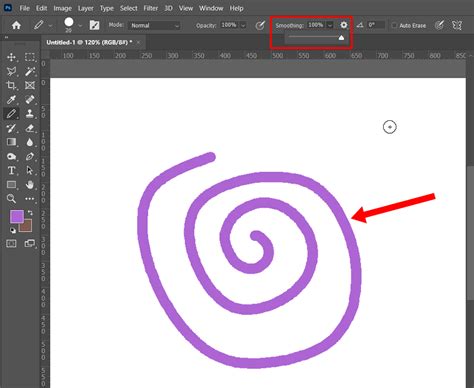
Task: Open the Filter menu
Action: click(x=151, y=8)
